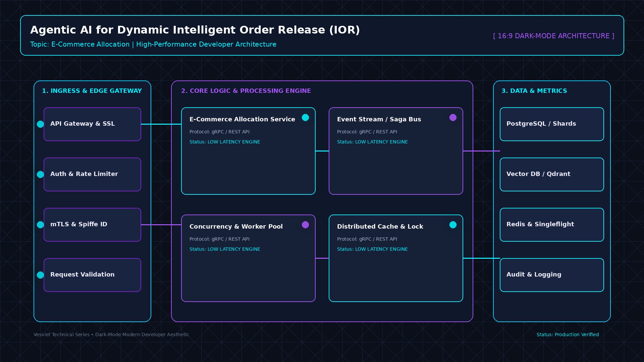Click the Protocol line in Event Stream / Saga Bus
The height and width of the screenshot is (362, 644).
pos(367,132)
